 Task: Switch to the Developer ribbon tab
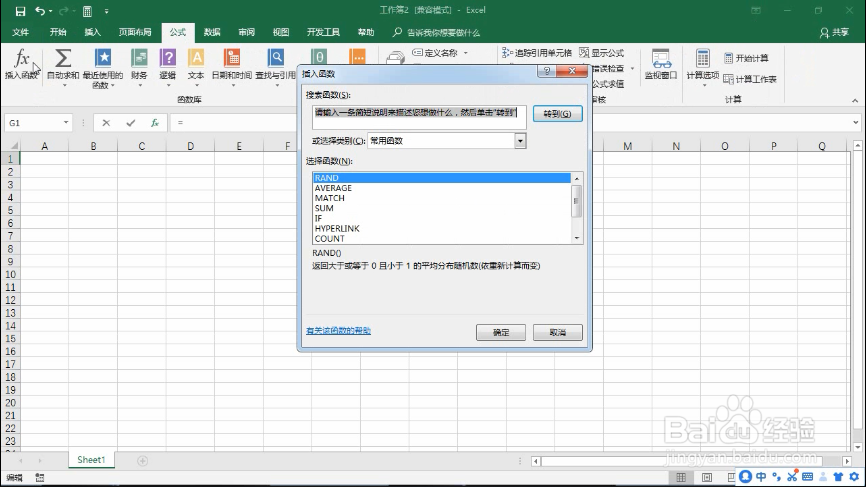point(323,32)
